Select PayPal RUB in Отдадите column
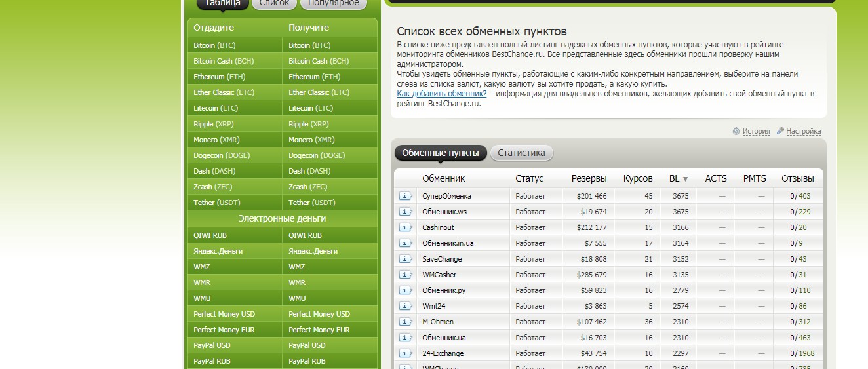 (x=235, y=361)
